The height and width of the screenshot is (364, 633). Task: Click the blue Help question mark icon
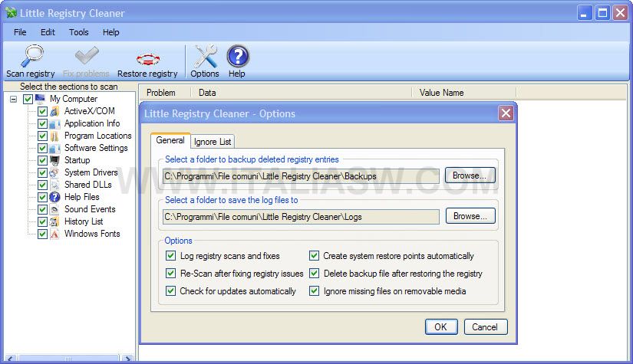point(238,56)
